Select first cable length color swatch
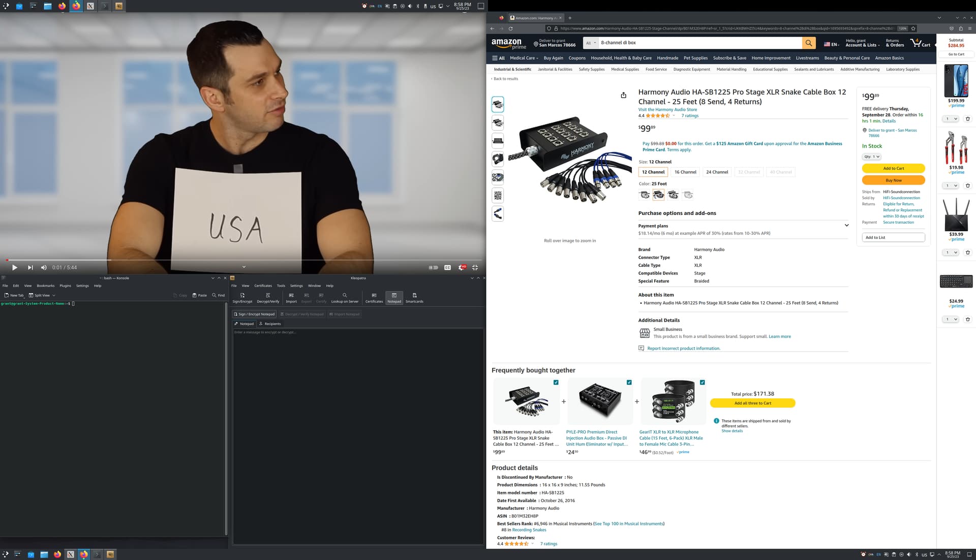The image size is (976, 560). (x=645, y=195)
